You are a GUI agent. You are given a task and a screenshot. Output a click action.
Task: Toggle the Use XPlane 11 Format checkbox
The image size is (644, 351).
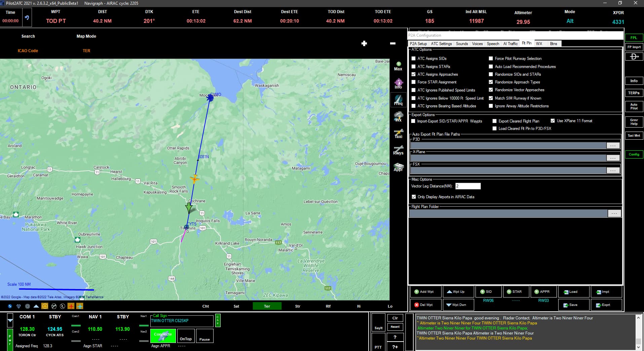553,120
